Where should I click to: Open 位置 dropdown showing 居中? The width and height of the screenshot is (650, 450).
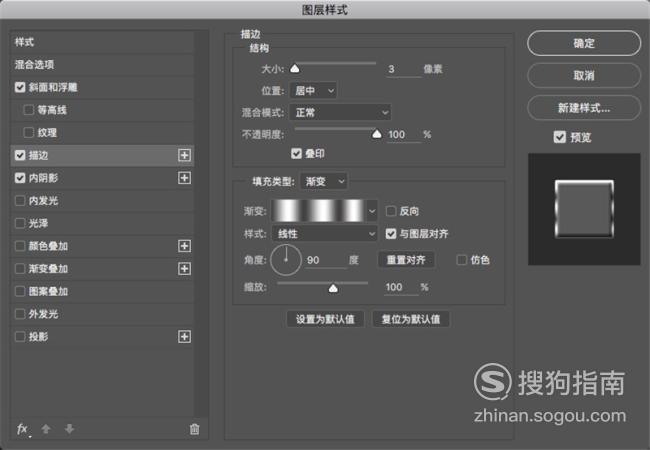314,90
